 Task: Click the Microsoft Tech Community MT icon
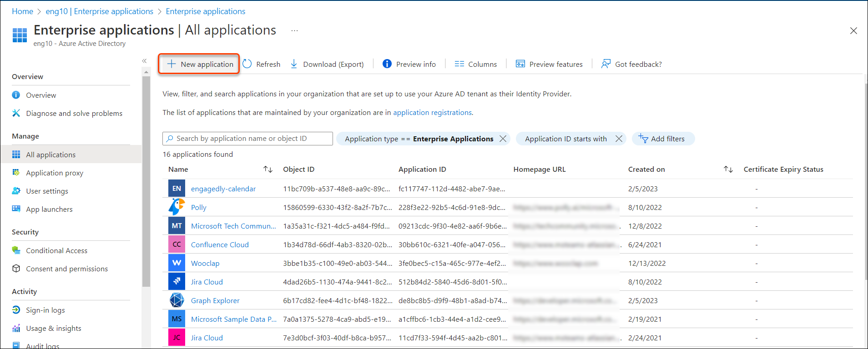(177, 225)
